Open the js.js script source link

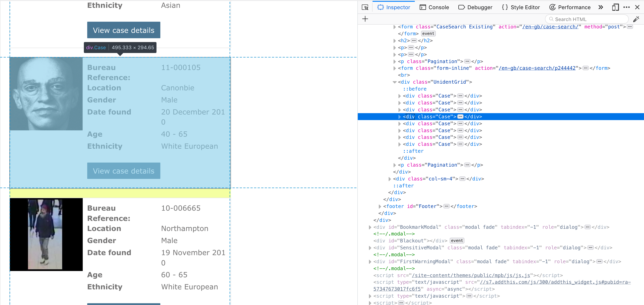(471, 275)
